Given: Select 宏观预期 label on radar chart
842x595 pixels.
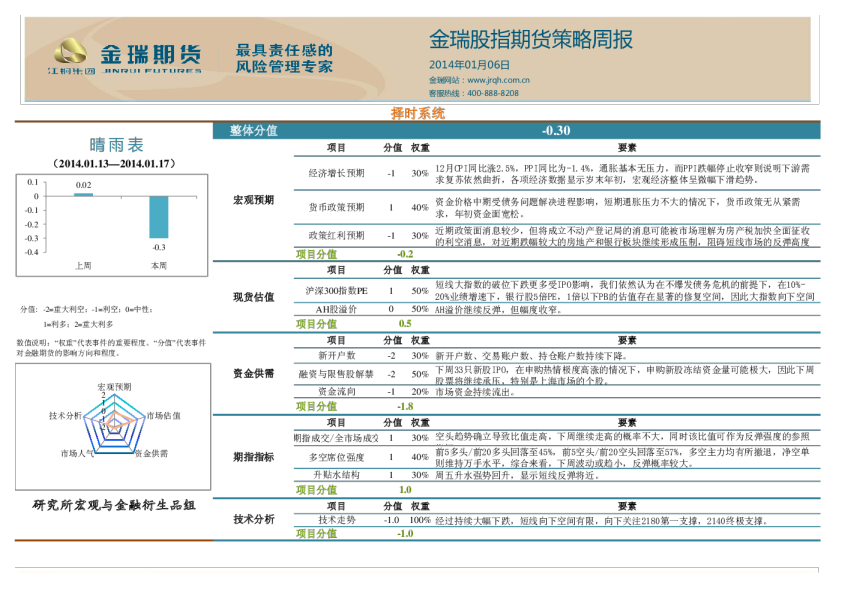Looking at the screenshot, I should pos(114,386).
